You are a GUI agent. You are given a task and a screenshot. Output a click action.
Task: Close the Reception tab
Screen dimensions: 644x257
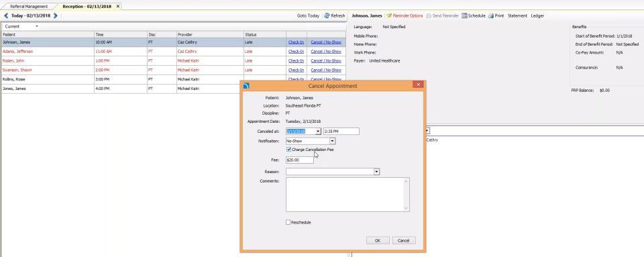118,7
